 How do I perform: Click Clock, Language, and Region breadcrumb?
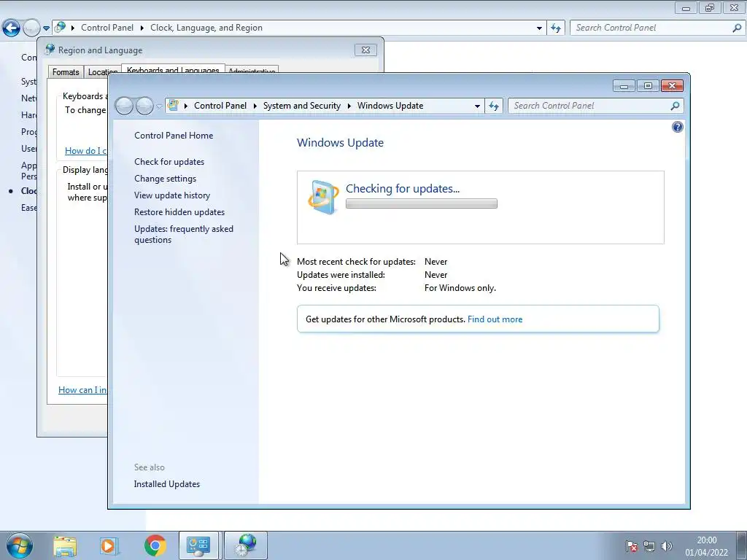click(x=206, y=28)
